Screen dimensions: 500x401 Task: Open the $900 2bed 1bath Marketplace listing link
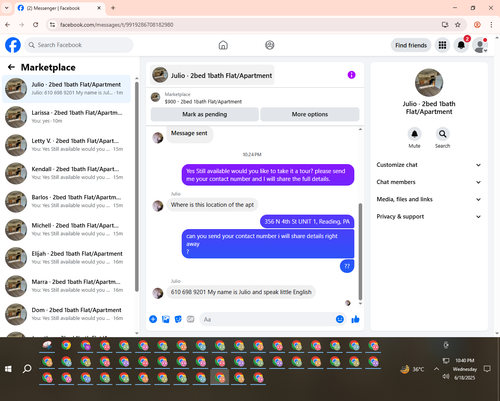pyautogui.click(x=203, y=102)
